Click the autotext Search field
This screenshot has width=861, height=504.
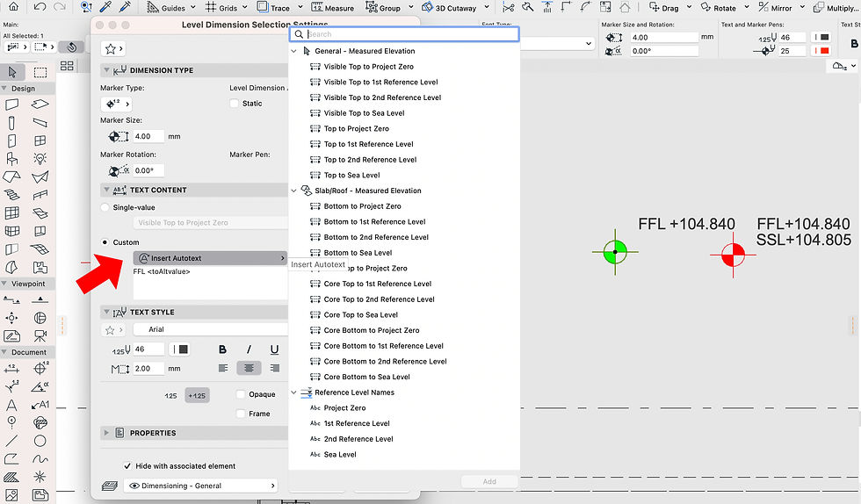[405, 34]
